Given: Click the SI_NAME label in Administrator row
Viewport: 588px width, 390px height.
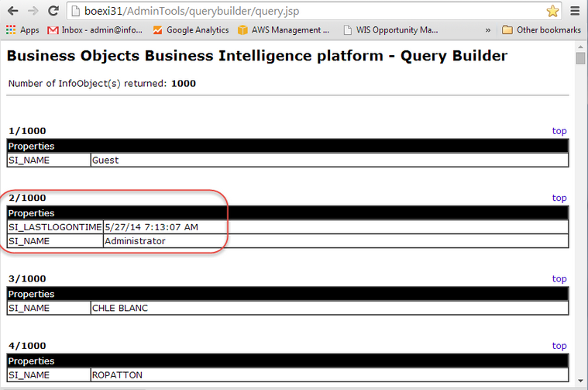Looking at the screenshot, I should tap(29, 241).
